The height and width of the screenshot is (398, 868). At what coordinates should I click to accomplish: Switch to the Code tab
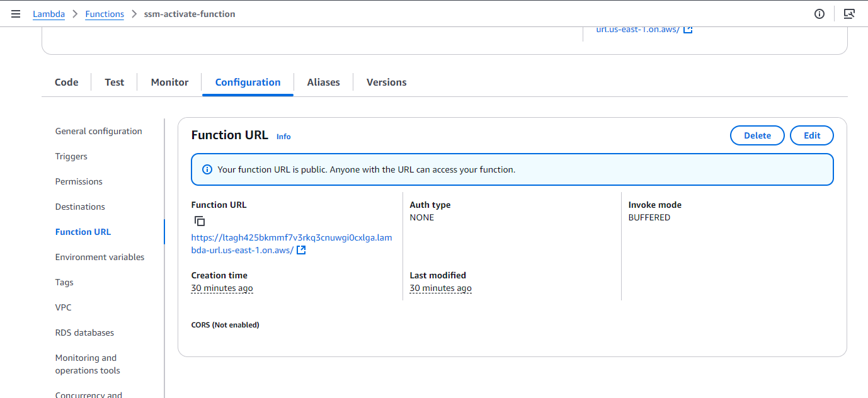tap(67, 82)
